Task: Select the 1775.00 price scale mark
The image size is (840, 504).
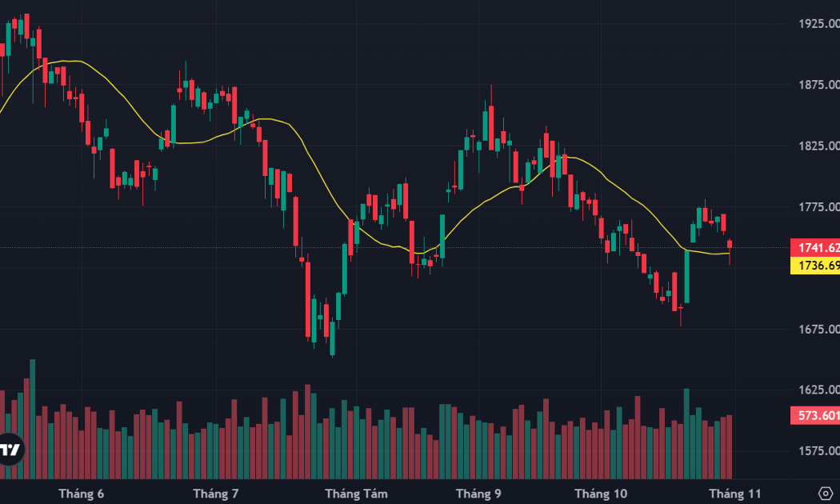Action: pos(819,206)
